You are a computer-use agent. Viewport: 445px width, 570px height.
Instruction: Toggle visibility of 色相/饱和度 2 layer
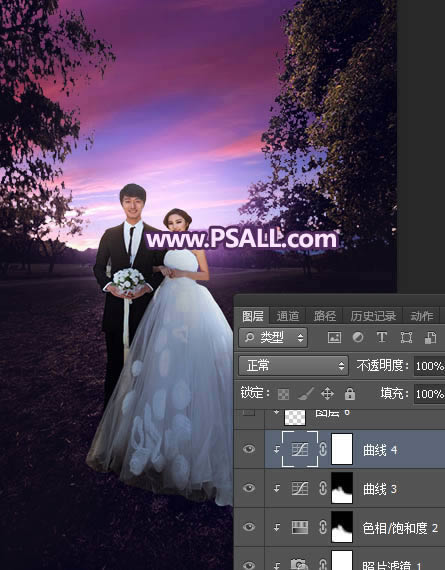(249, 527)
